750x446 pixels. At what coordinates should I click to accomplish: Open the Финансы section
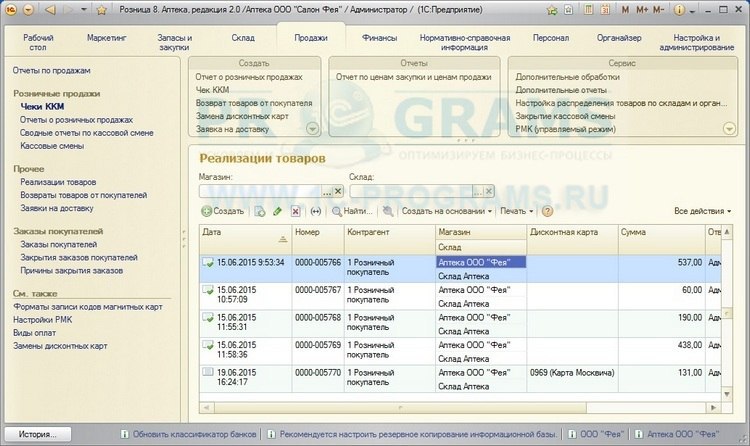(379, 38)
